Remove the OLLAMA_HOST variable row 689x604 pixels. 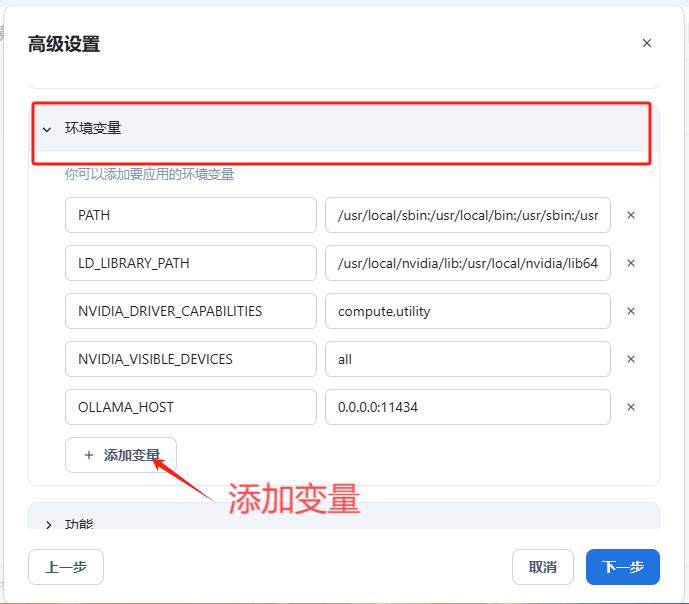pos(631,407)
